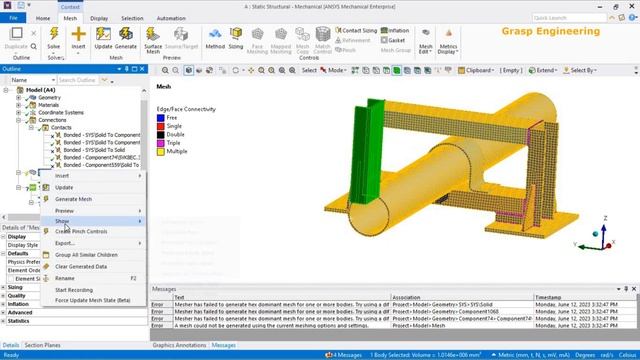
Task: Click the Inflation control
Action: pos(395,31)
